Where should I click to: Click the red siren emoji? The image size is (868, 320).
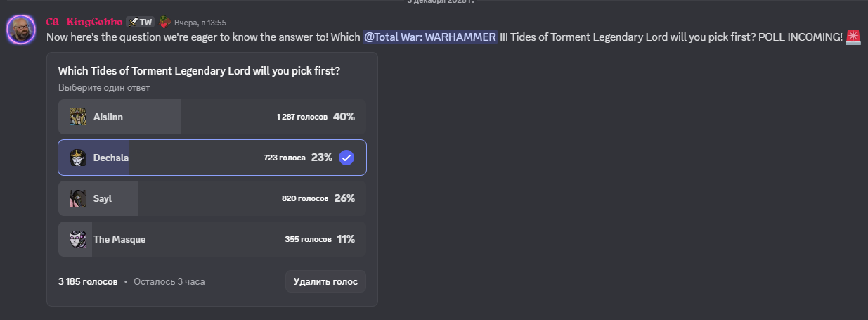coord(853,37)
